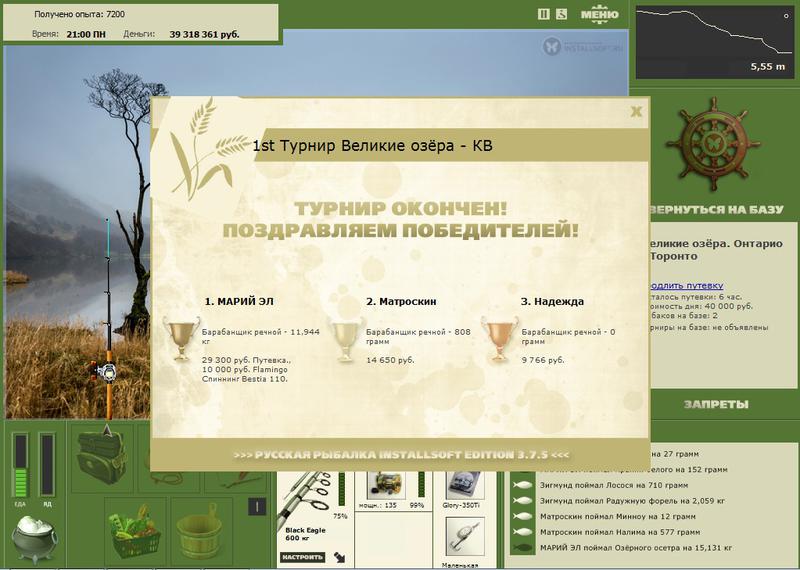Click the diagonal arrow icon beside НАСТРОИТЬ
The image size is (800, 570).
[339, 557]
